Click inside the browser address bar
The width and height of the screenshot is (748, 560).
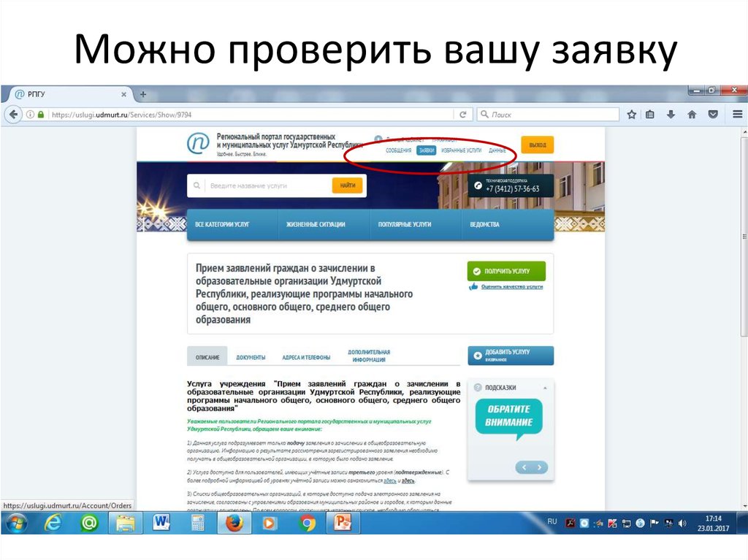pyautogui.click(x=219, y=114)
